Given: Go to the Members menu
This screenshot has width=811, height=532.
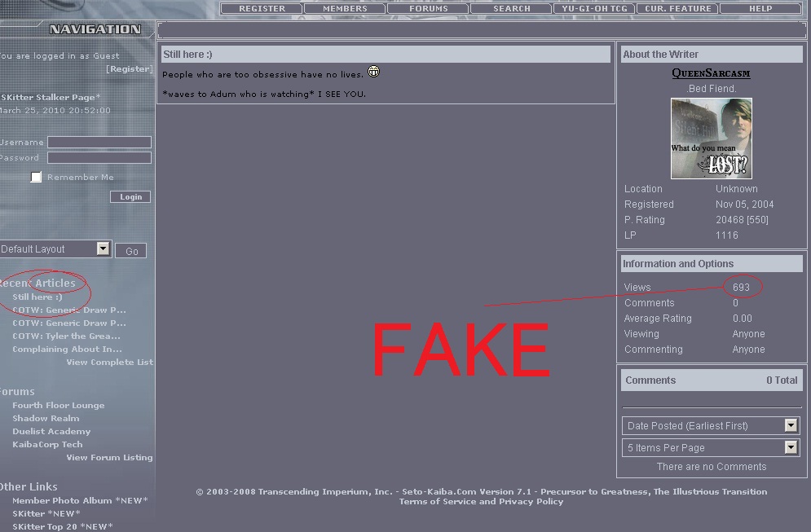Looking at the screenshot, I should click(345, 9).
